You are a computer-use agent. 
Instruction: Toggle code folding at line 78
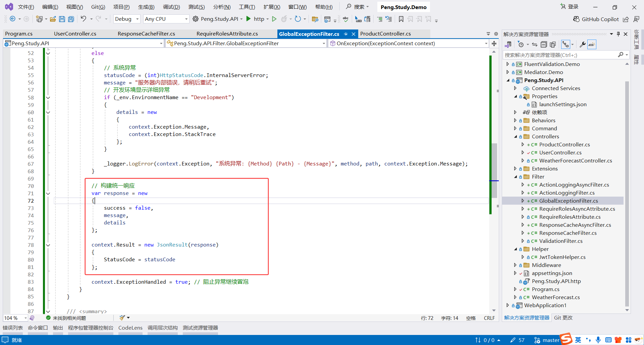coord(48,245)
